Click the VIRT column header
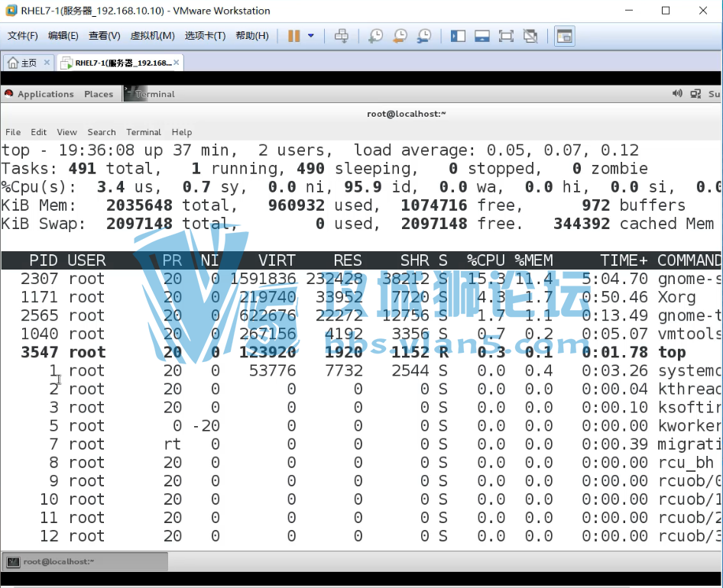The height and width of the screenshot is (588, 723). tap(277, 260)
